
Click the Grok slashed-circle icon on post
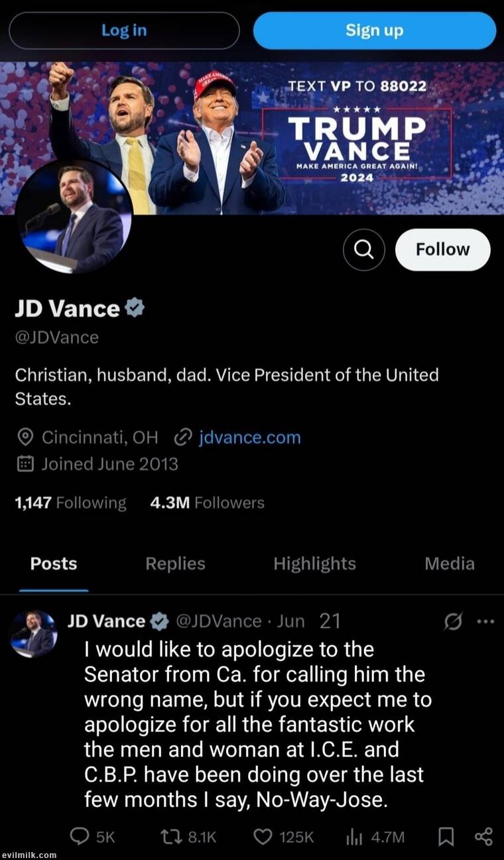(x=453, y=621)
